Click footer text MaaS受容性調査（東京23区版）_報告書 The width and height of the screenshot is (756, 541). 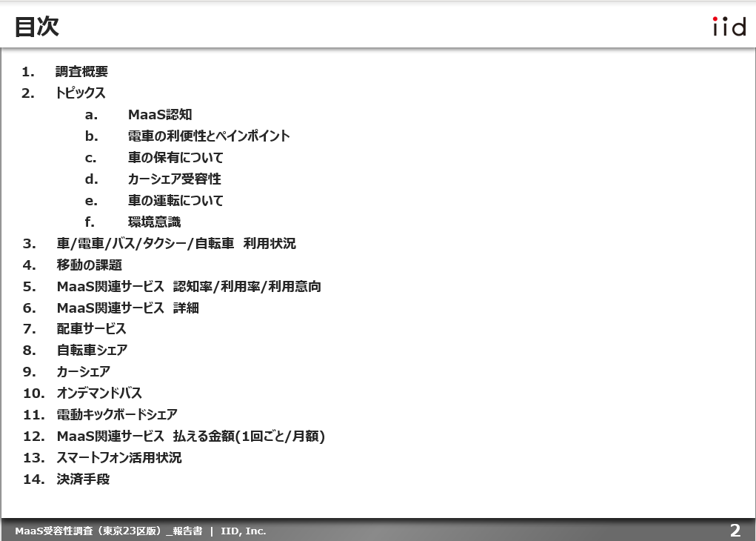[109, 531]
